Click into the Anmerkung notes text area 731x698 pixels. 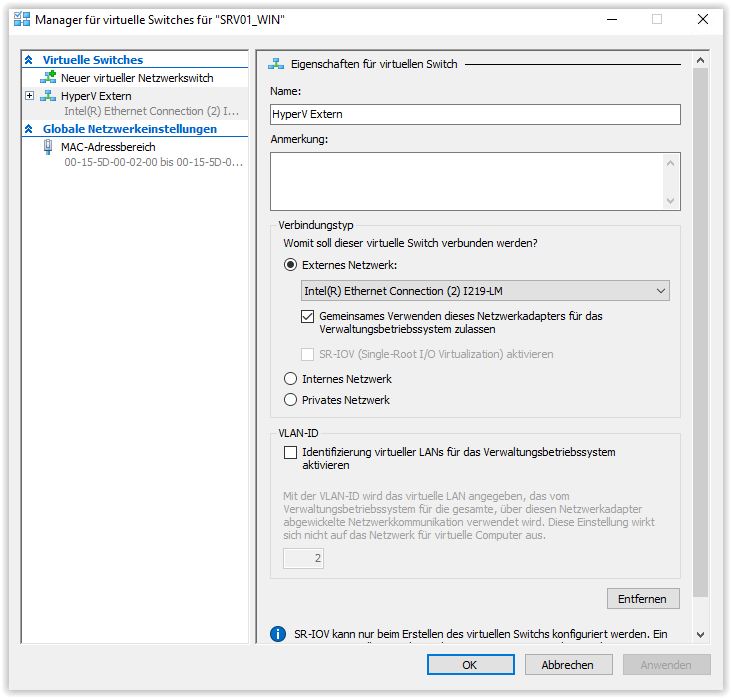point(466,181)
